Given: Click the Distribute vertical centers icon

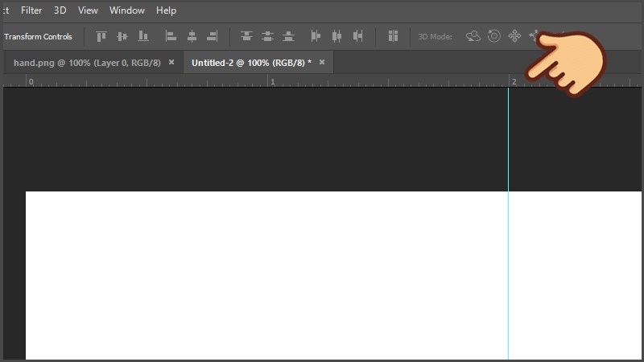Looking at the screenshot, I should (x=267, y=36).
